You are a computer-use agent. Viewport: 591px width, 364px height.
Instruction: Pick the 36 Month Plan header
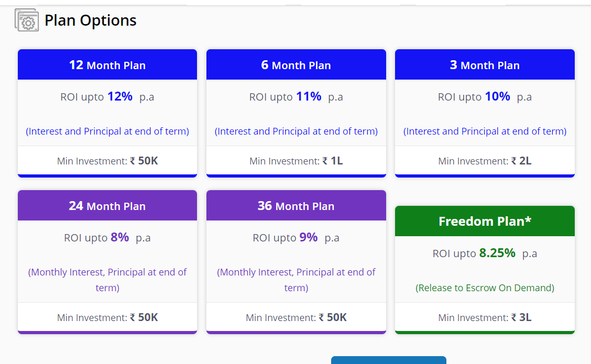point(296,205)
